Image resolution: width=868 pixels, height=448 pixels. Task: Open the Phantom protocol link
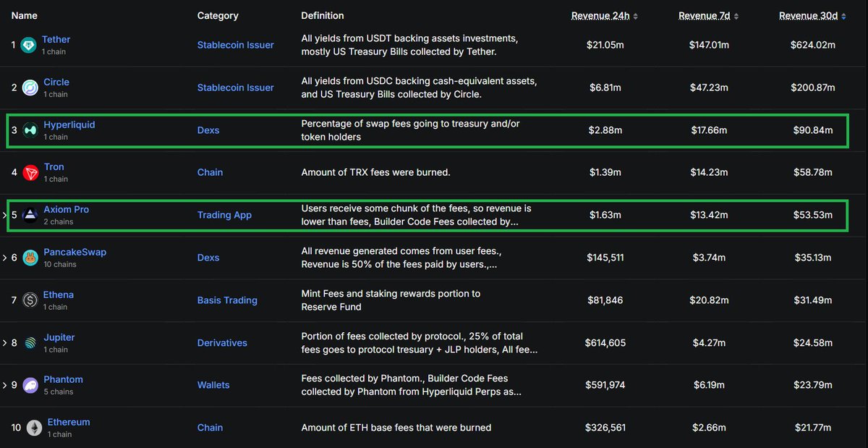click(x=64, y=379)
